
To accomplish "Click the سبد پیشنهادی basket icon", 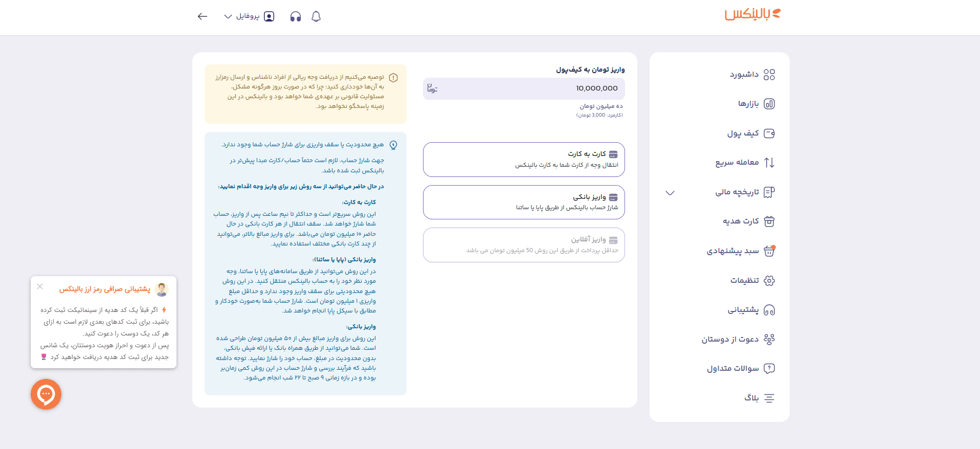I will (769, 251).
